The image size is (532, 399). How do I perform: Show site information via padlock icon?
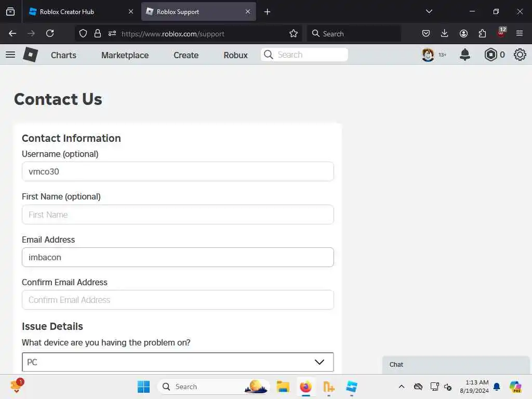point(98,33)
